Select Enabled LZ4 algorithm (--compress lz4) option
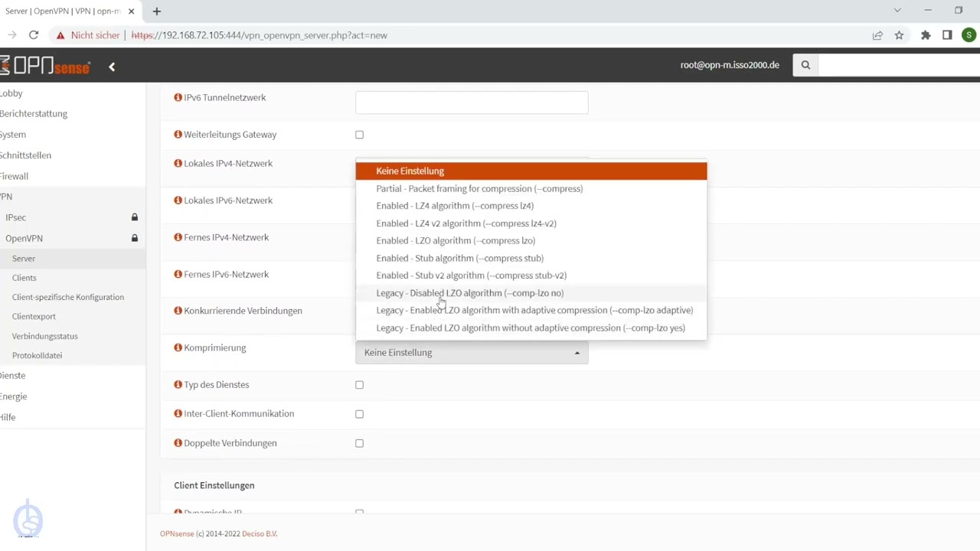Image resolution: width=980 pixels, height=551 pixels. coord(531,206)
